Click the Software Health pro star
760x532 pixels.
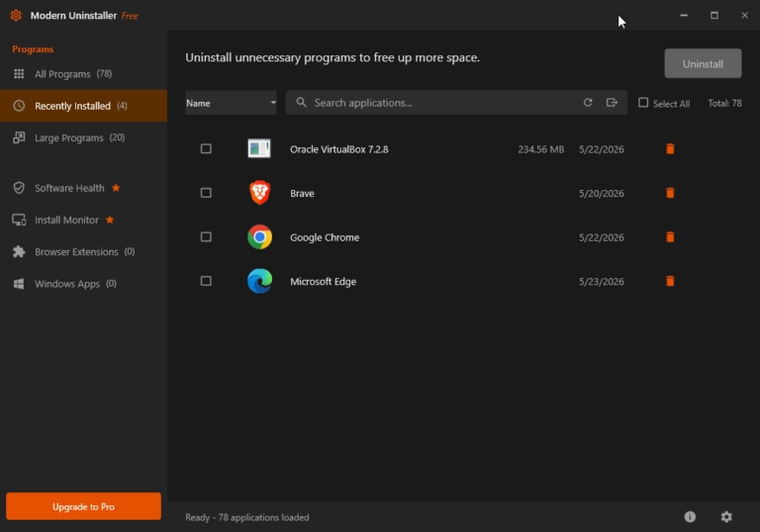pyautogui.click(x=116, y=188)
